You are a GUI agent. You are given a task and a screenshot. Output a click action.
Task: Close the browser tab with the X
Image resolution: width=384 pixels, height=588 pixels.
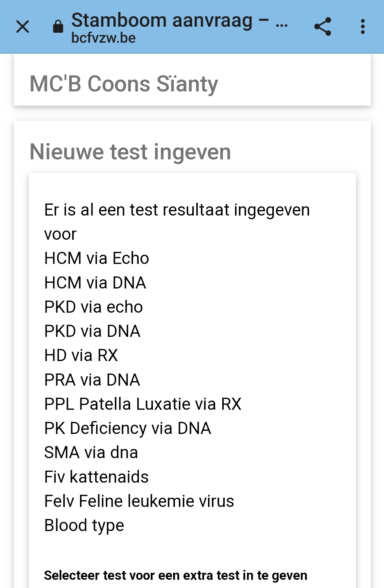pos(23,27)
